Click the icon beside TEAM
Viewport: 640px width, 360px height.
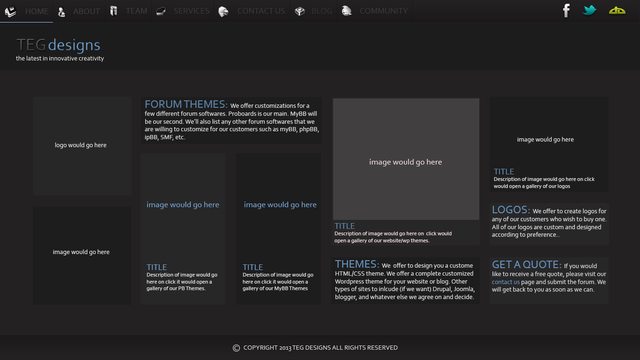tap(113, 11)
